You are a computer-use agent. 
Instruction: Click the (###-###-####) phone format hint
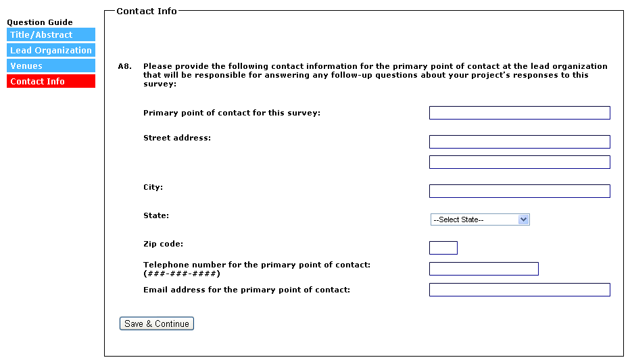182,274
